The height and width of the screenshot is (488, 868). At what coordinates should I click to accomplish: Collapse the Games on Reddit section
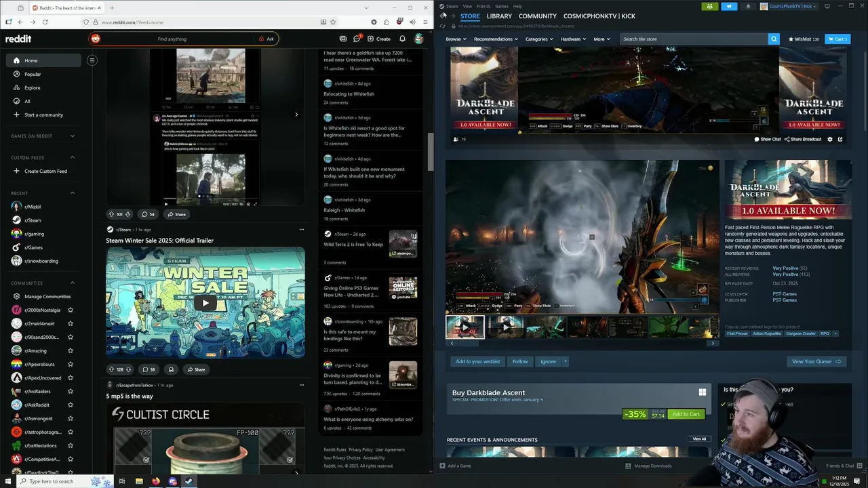coord(73,136)
